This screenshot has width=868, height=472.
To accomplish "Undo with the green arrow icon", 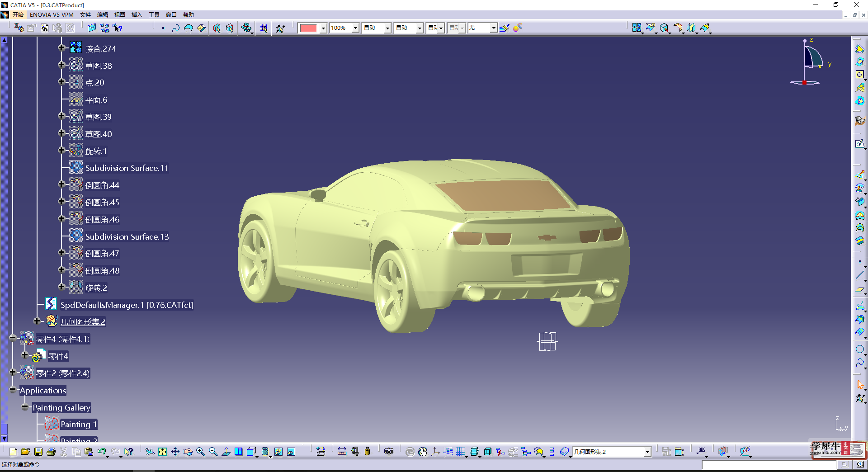I will click(102, 452).
